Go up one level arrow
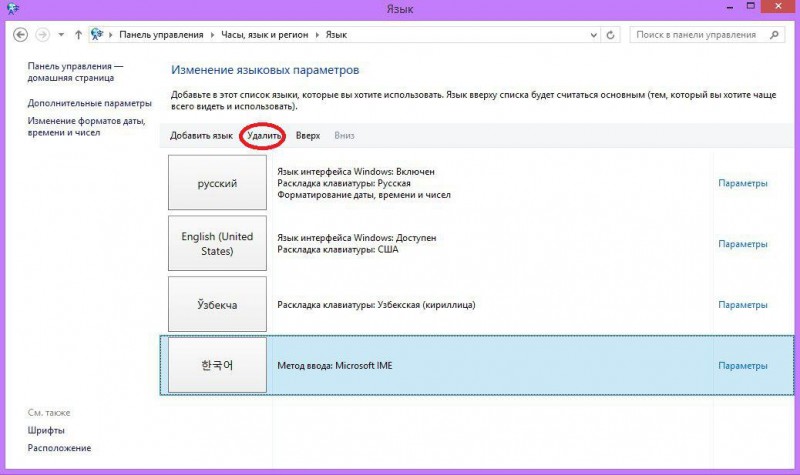Image resolution: width=800 pixels, height=475 pixels. pyautogui.click(x=78, y=35)
